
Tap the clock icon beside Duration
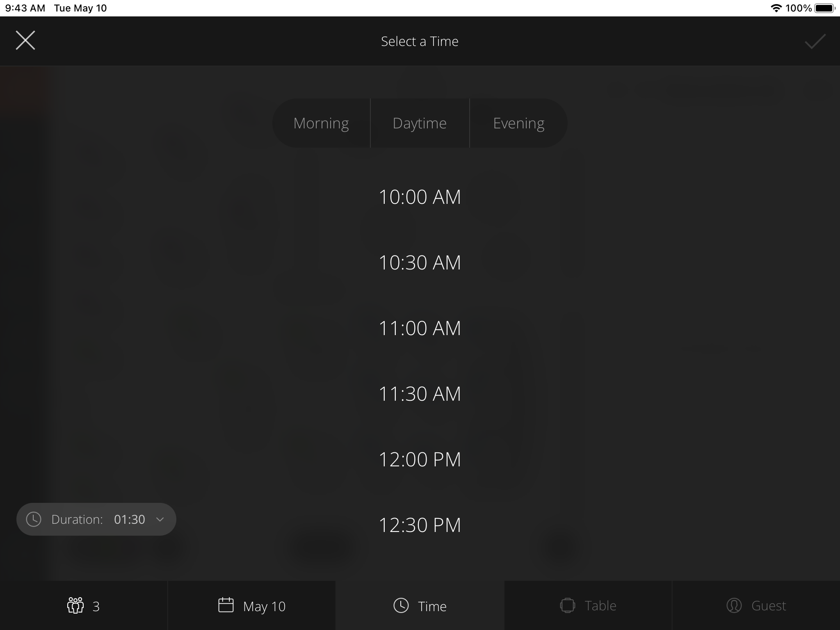(34, 519)
